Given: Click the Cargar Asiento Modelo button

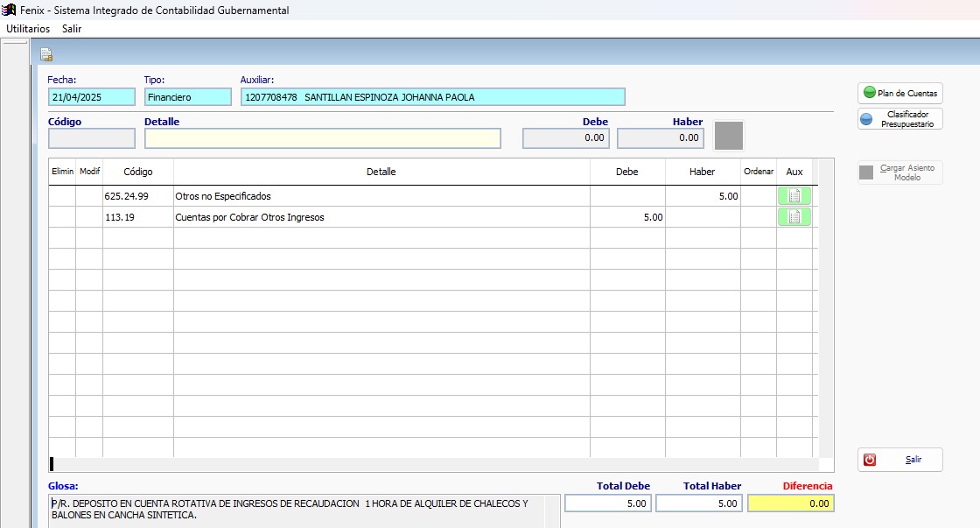Looking at the screenshot, I should coord(899,172).
